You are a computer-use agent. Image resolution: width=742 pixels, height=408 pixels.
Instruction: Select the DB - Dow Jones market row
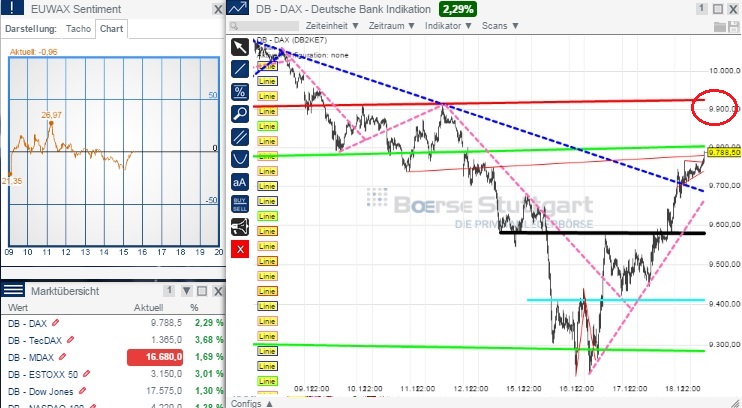(114, 391)
